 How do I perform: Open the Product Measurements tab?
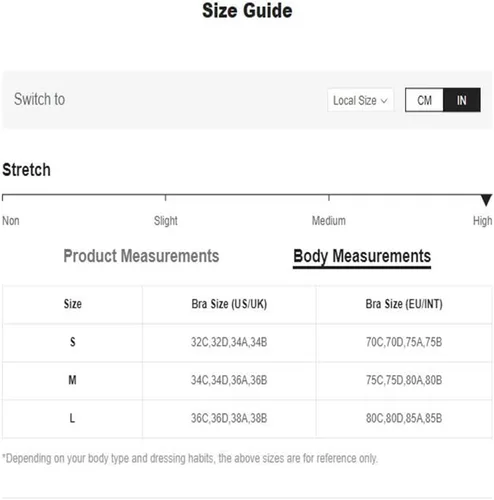click(141, 256)
